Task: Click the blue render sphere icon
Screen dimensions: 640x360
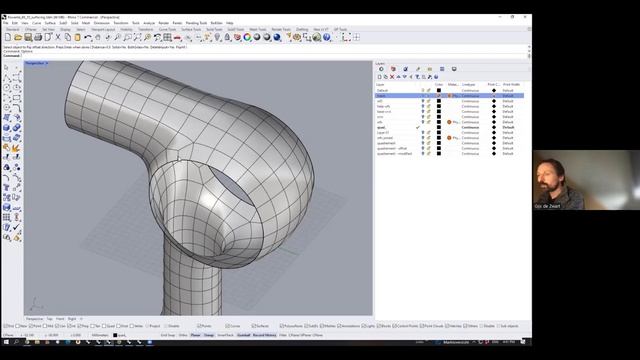Action: [277, 38]
